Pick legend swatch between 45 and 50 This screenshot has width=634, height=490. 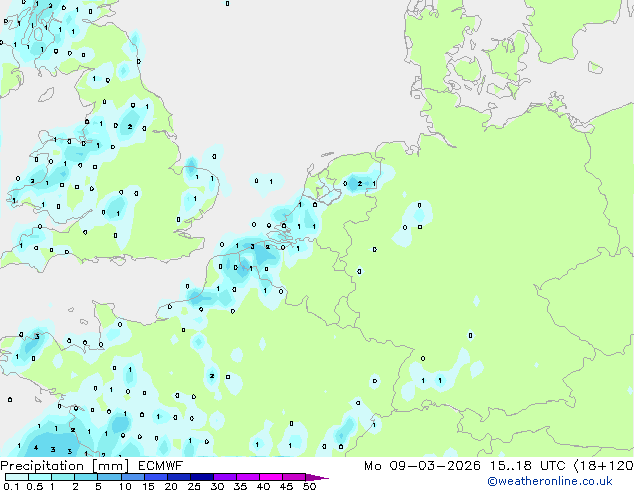tap(294, 477)
